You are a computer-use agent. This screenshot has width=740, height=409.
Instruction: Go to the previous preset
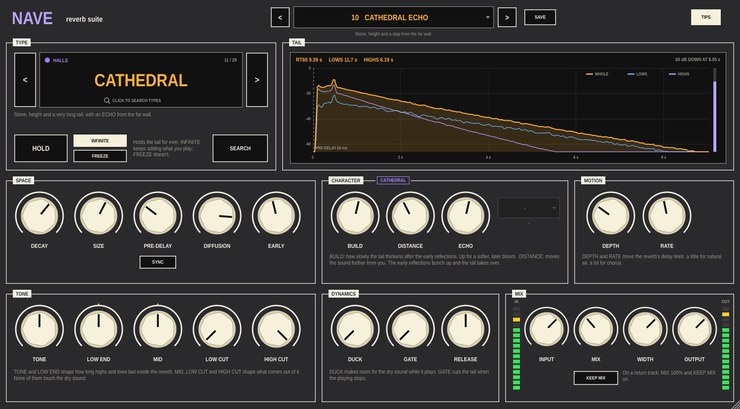point(280,17)
